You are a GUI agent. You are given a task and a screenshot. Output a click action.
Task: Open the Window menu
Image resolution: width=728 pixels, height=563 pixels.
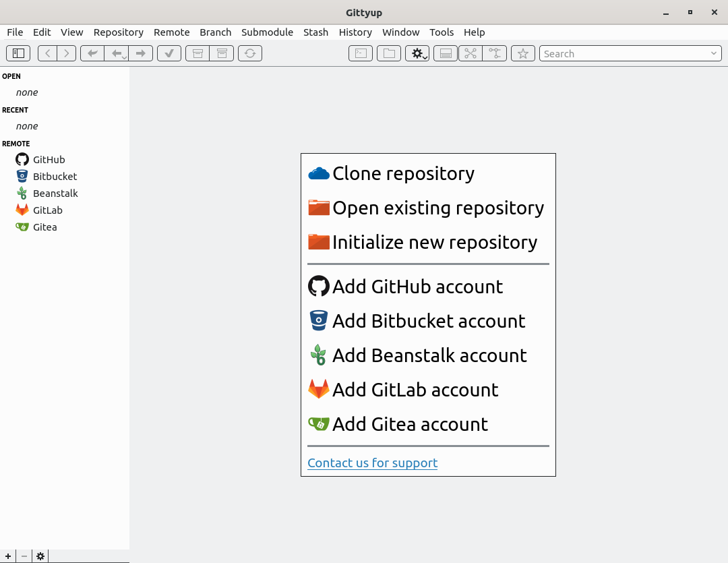coord(400,32)
